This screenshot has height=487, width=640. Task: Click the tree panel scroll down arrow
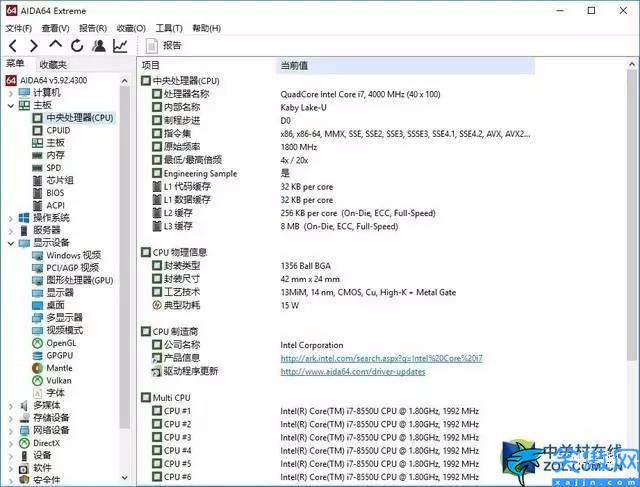pos(124,478)
